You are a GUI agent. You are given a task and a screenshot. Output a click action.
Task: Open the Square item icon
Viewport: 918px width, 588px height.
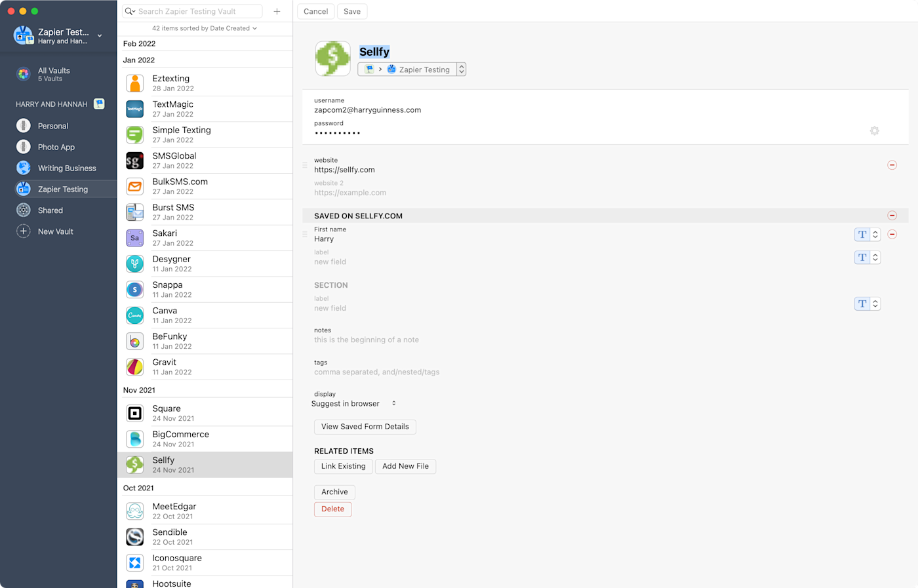[x=134, y=413]
